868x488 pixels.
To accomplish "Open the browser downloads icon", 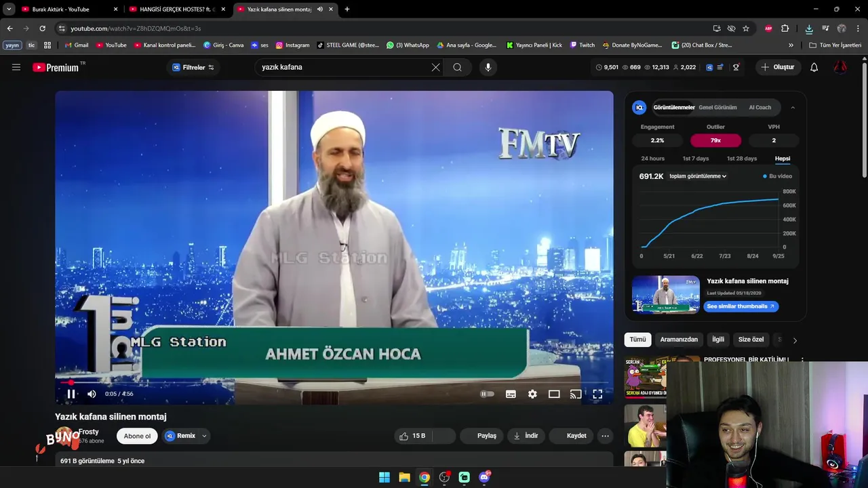I will (809, 28).
